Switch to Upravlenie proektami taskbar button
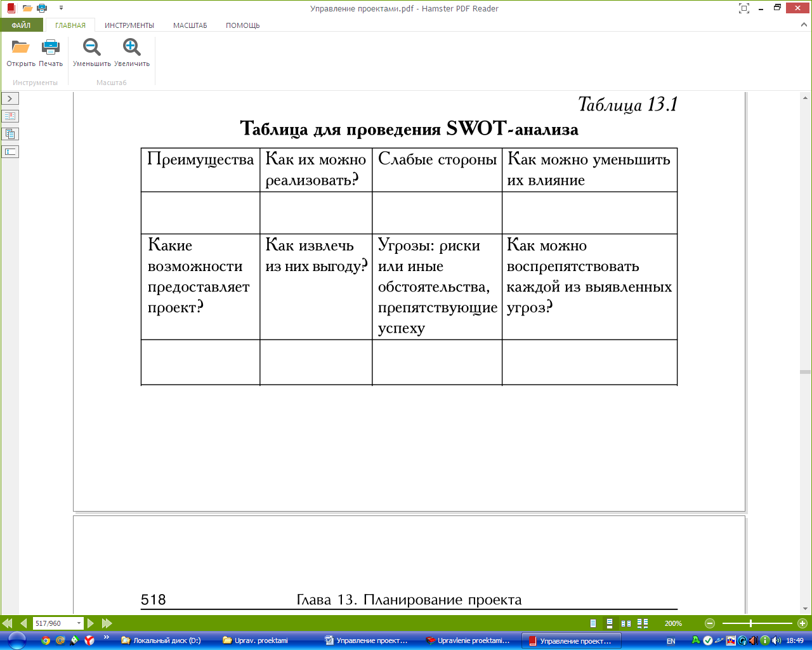 tap(469, 640)
